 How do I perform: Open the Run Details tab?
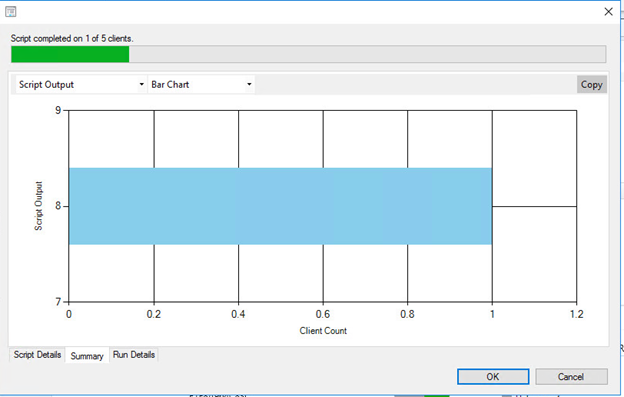(x=134, y=354)
